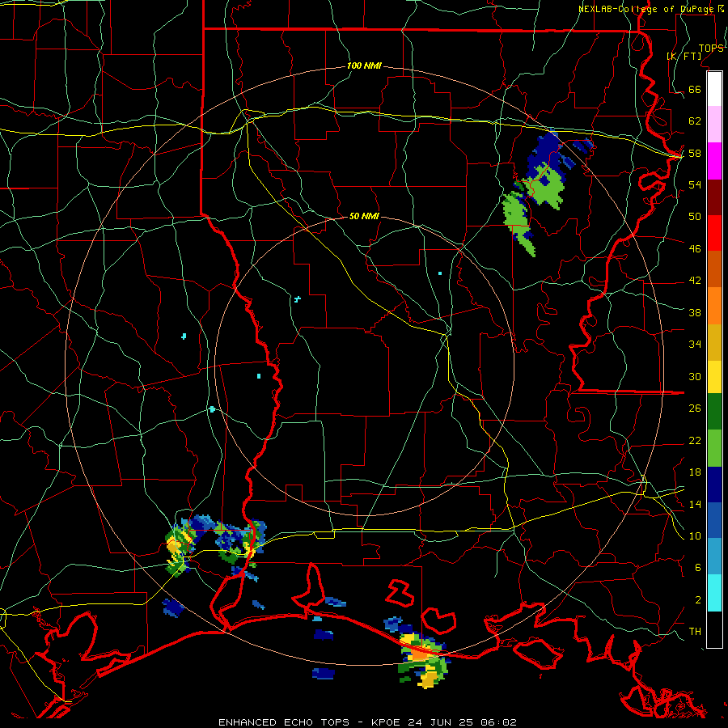Image resolution: width=728 pixels, height=728 pixels.
Task: Click the legend value "30"
Action: click(695, 376)
